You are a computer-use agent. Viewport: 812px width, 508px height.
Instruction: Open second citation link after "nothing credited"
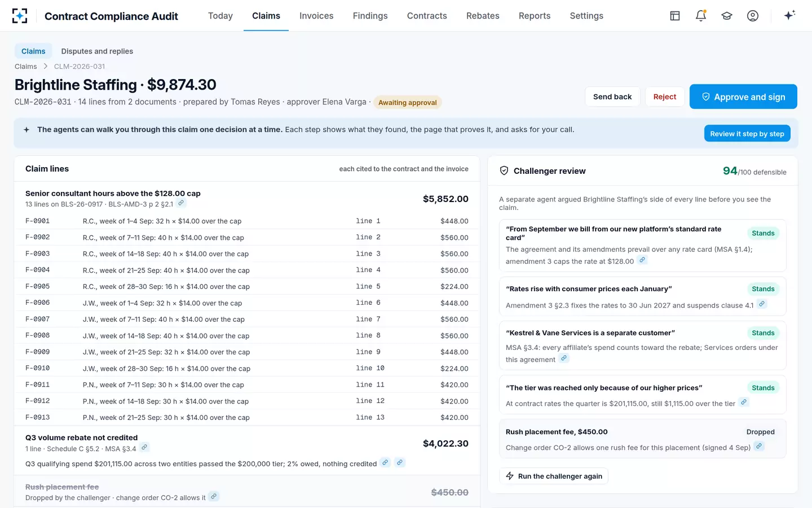pyautogui.click(x=400, y=463)
